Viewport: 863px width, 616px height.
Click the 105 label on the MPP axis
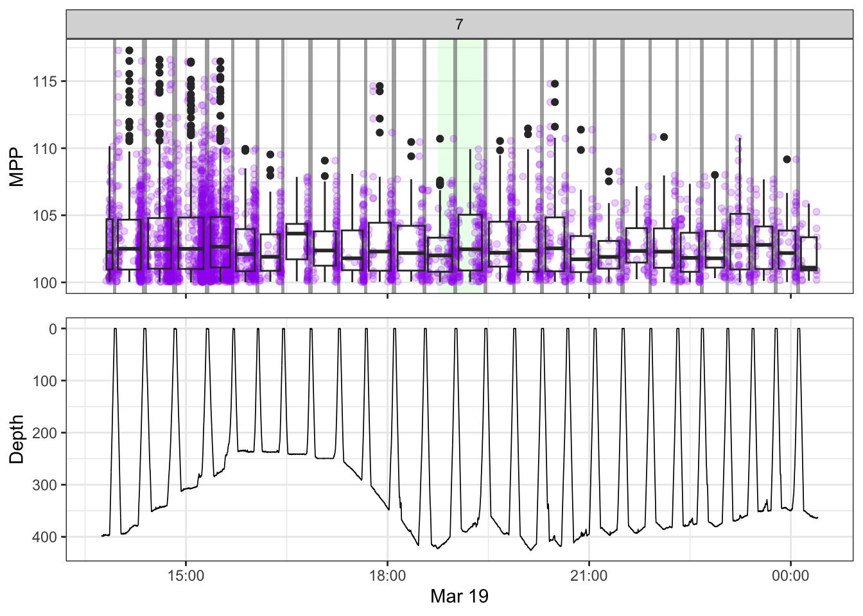click(45, 216)
